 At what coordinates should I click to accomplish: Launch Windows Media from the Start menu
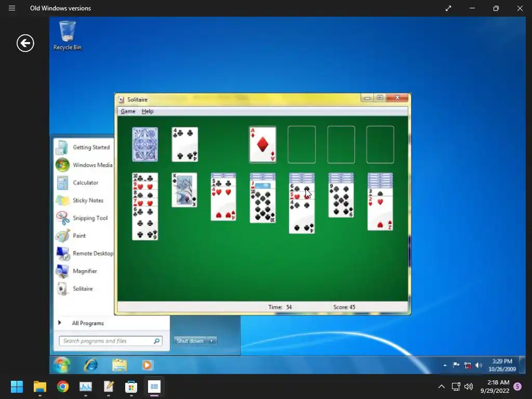point(84,165)
